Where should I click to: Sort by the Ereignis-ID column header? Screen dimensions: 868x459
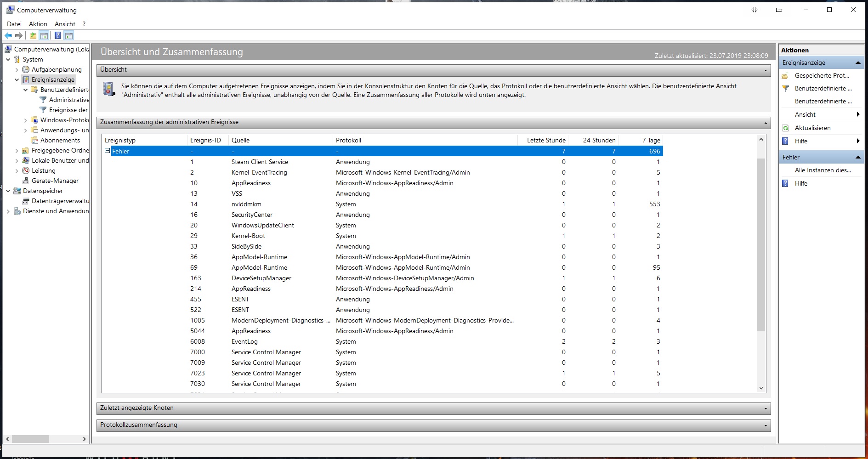208,140
